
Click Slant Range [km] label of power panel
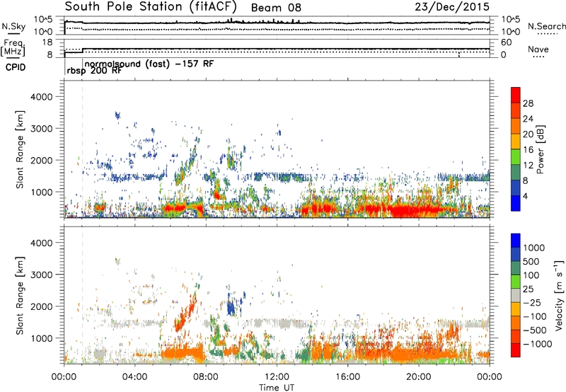click(20, 149)
